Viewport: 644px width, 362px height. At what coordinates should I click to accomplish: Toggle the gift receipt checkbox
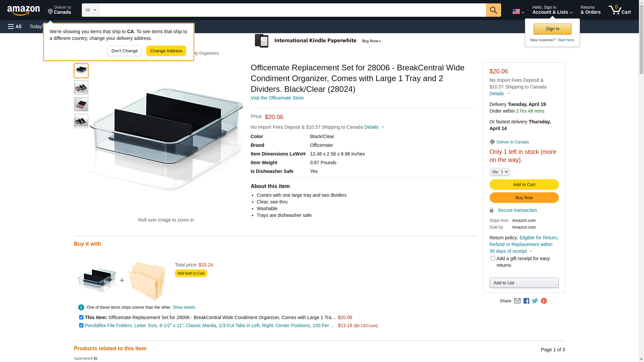[493, 258]
